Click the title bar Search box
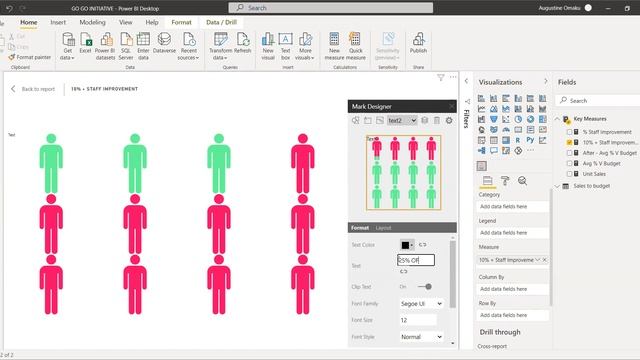Image resolution: width=640 pixels, height=360 pixels. [x=331, y=8]
